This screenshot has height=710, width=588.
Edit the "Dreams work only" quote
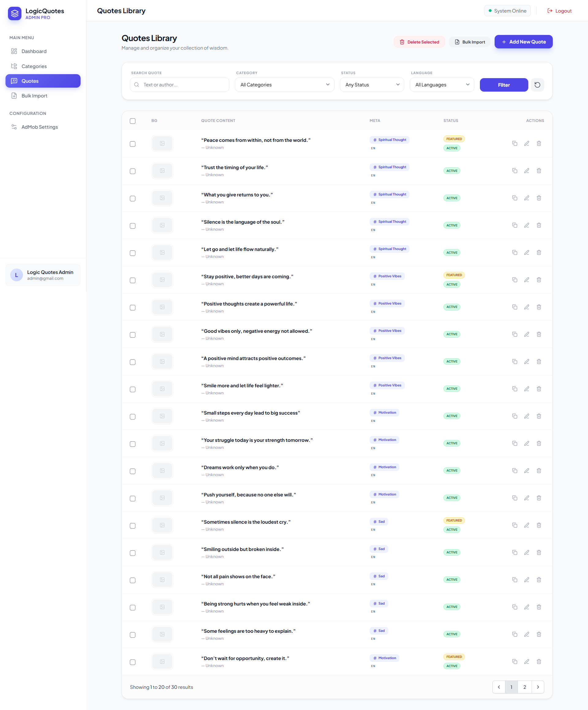pos(526,471)
